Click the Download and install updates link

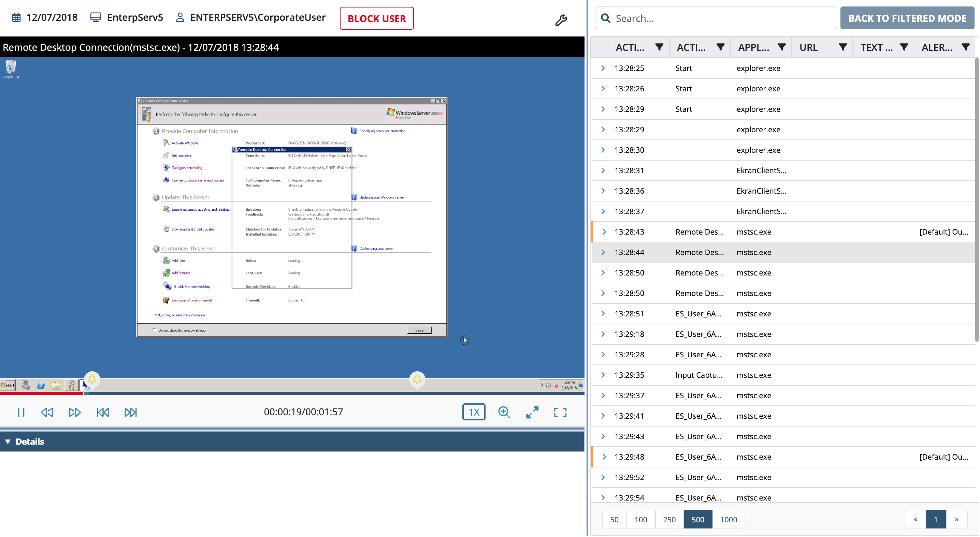(193, 229)
